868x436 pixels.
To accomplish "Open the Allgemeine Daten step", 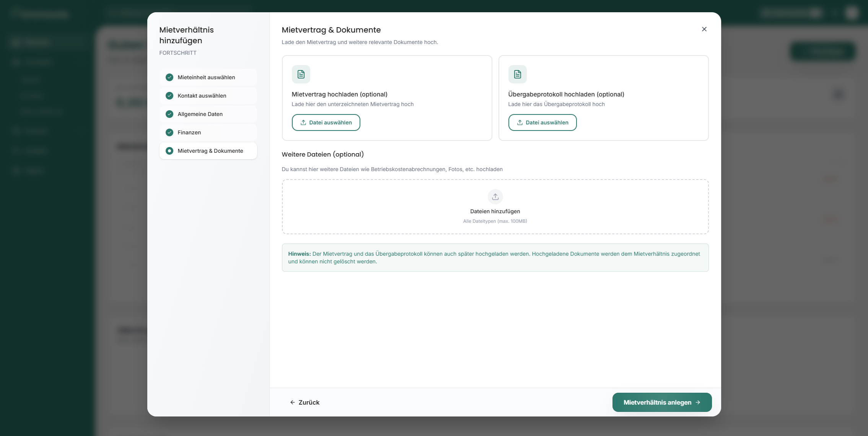I will 208,114.
